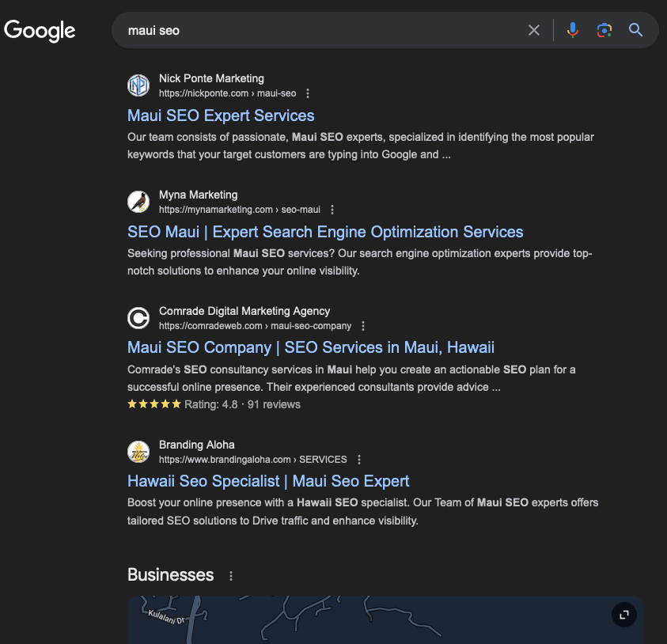Click the "Businesses" section heading

(171, 575)
